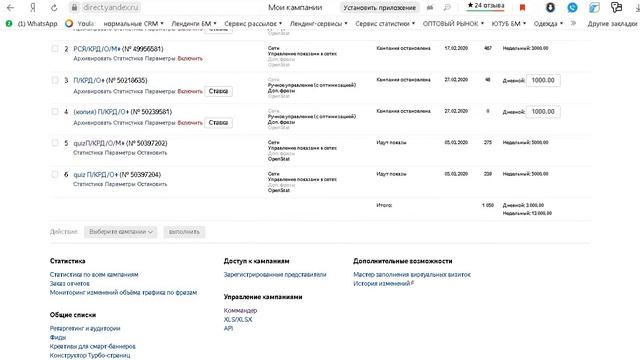Click 'Ставка' button for campaign № 50239581

click(x=218, y=122)
